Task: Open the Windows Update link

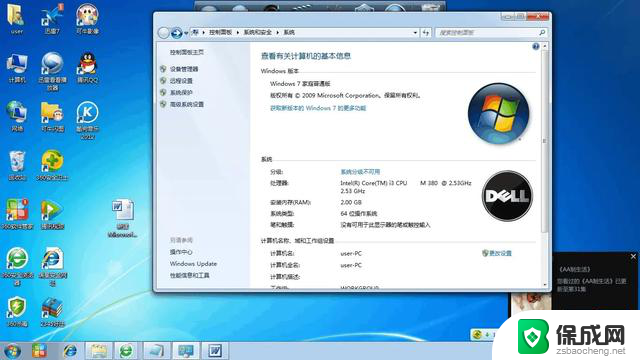Action: pyautogui.click(x=193, y=264)
